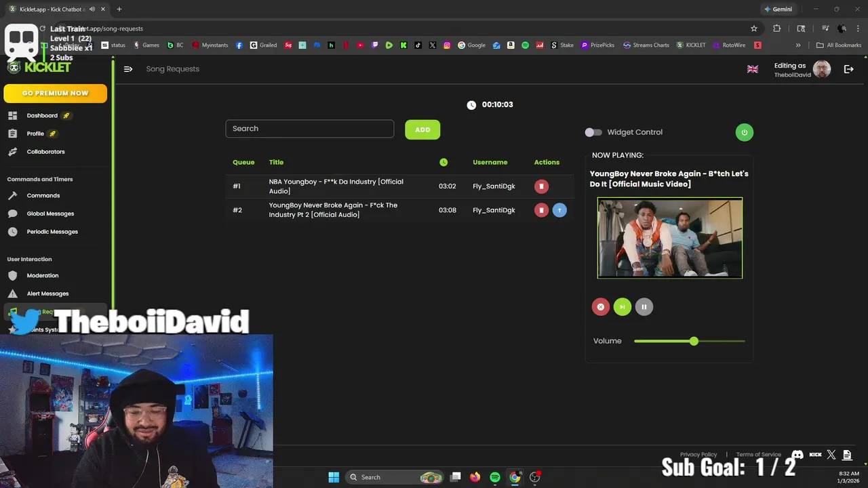
Task: Delete queued song #2 F*ck The Industry Pt 2
Action: coord(541,210)
